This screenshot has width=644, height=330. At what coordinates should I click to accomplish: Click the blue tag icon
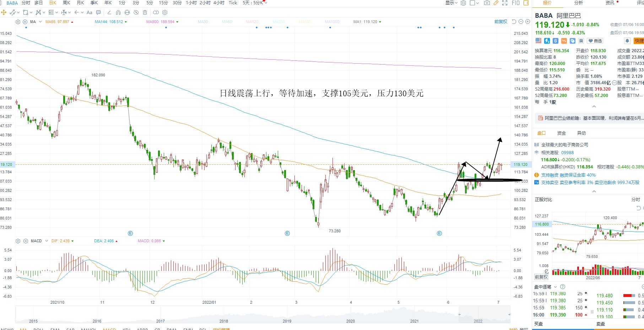(x=573, y=41)
